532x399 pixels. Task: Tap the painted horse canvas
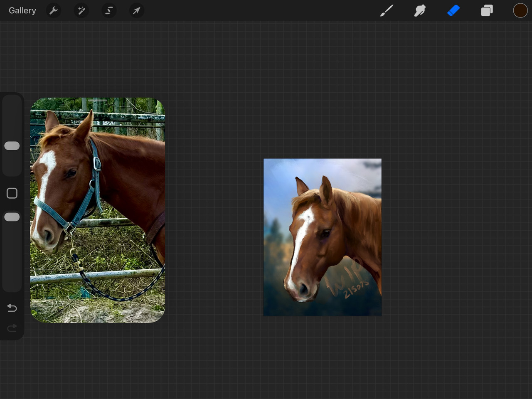click(323, 237)
